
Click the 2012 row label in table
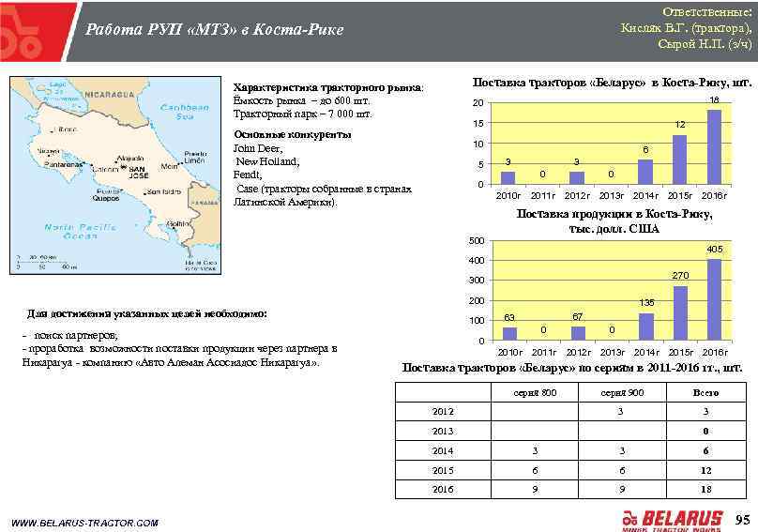[x=443, y=412]
